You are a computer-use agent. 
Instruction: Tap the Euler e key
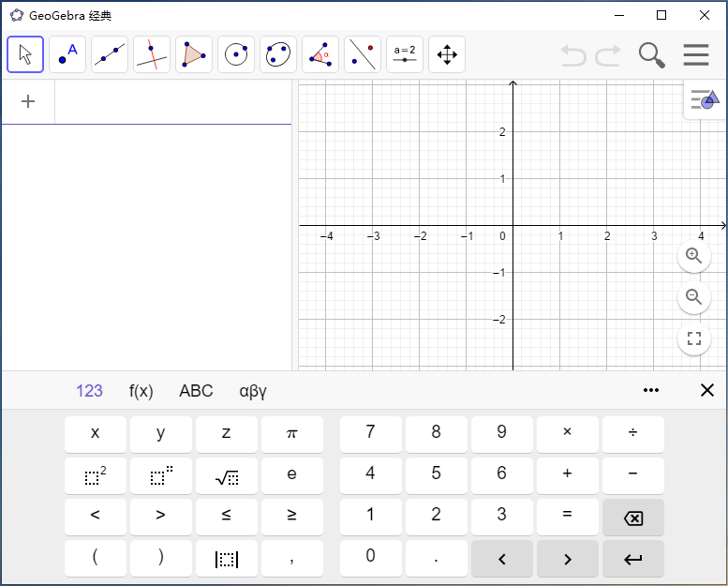click(292, 475)
